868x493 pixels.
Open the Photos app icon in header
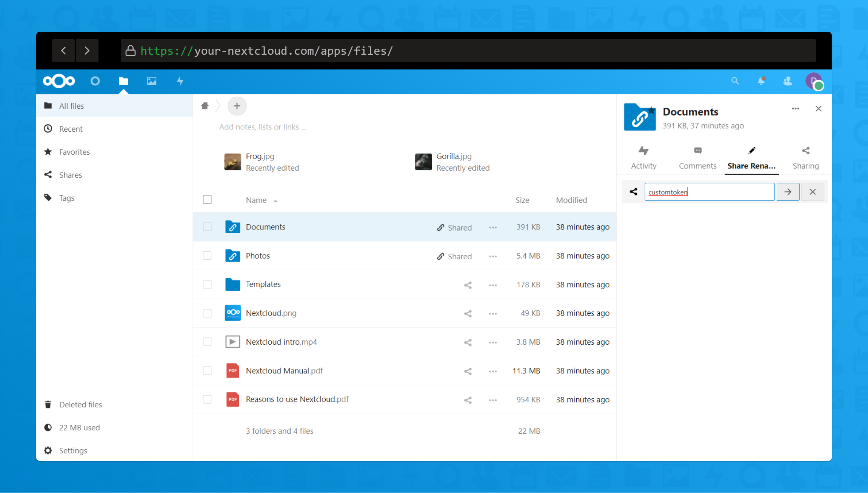pyautogui.click(x=151, y=81)
